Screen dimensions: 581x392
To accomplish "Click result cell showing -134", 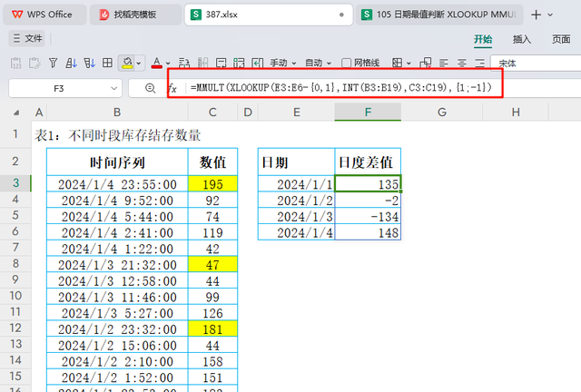I will point(368,216).
